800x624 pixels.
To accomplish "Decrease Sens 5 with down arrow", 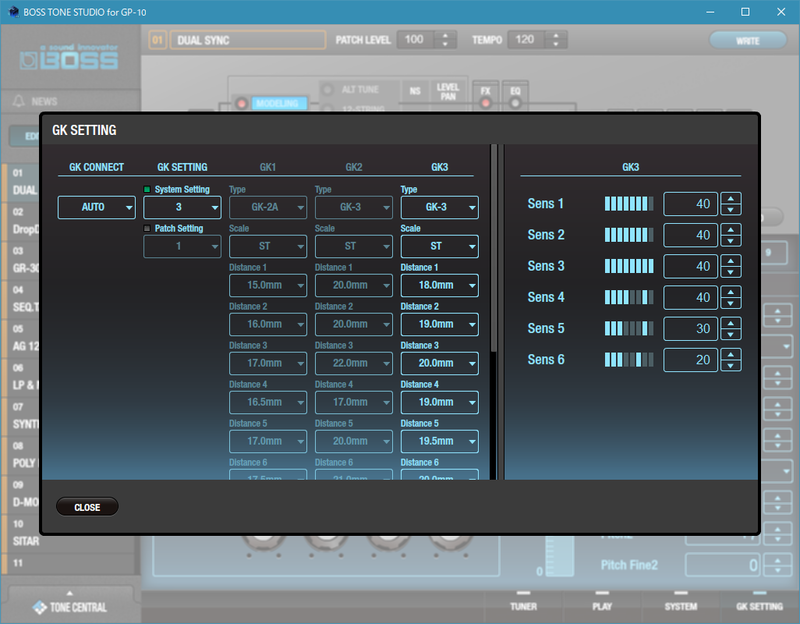I will (731, 334).
